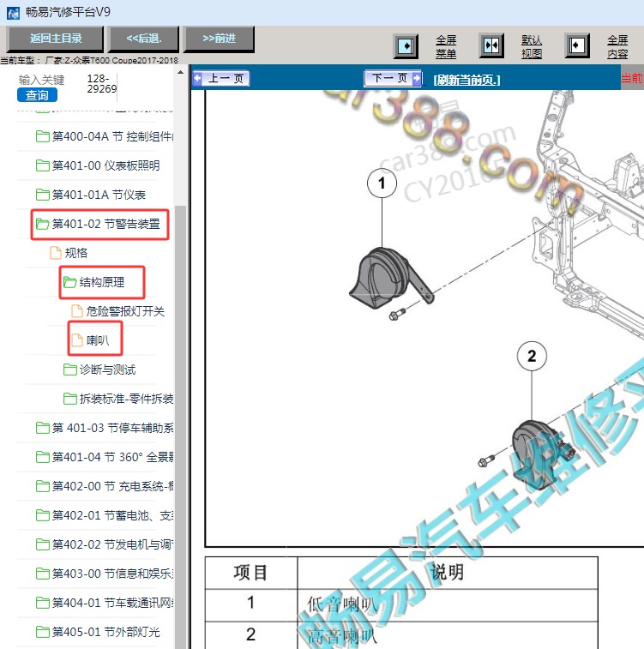
Task: Expand 第402-02 节发电机与调 folder
Action: tap(105, 544)
